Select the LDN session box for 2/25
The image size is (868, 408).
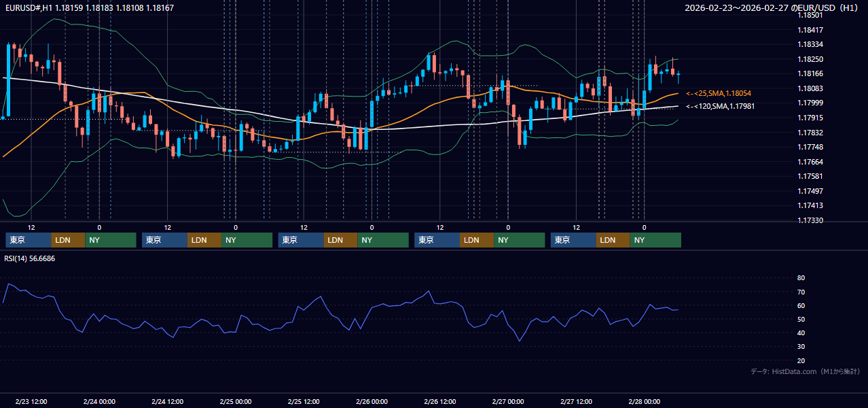point(341,240)
